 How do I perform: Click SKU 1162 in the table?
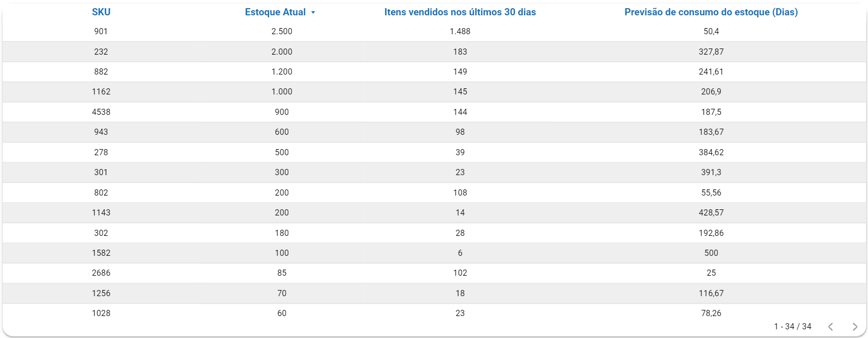101,92
